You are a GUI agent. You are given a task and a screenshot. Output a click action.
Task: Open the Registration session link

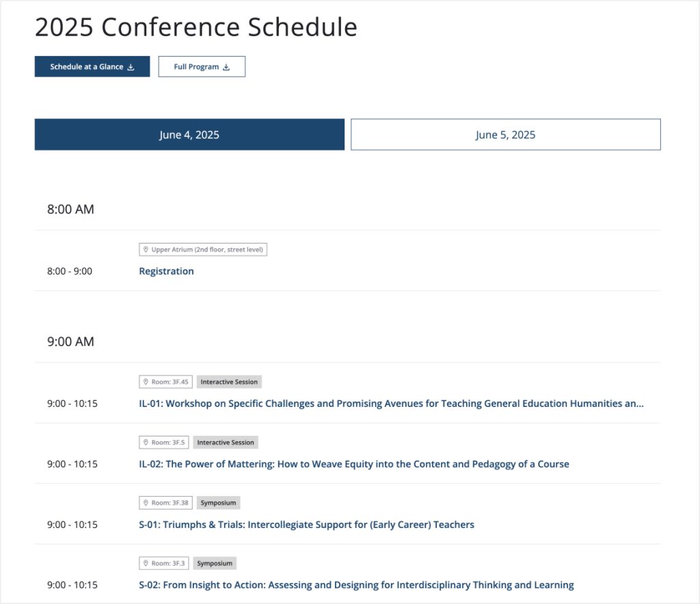click(x=166, y=271)
